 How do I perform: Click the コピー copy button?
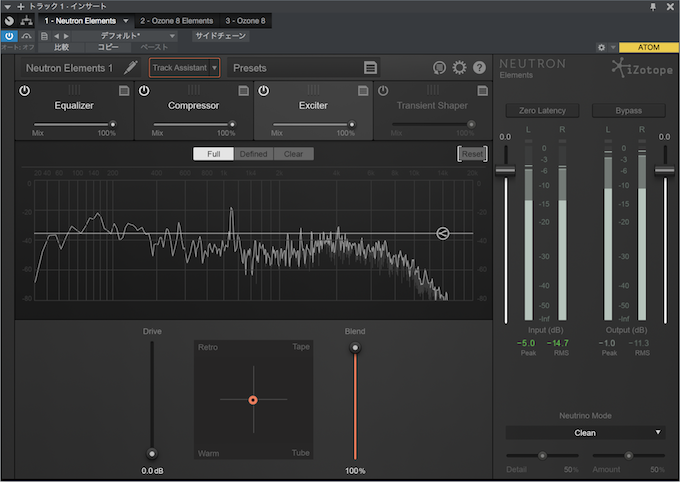(x=108, y=47)
